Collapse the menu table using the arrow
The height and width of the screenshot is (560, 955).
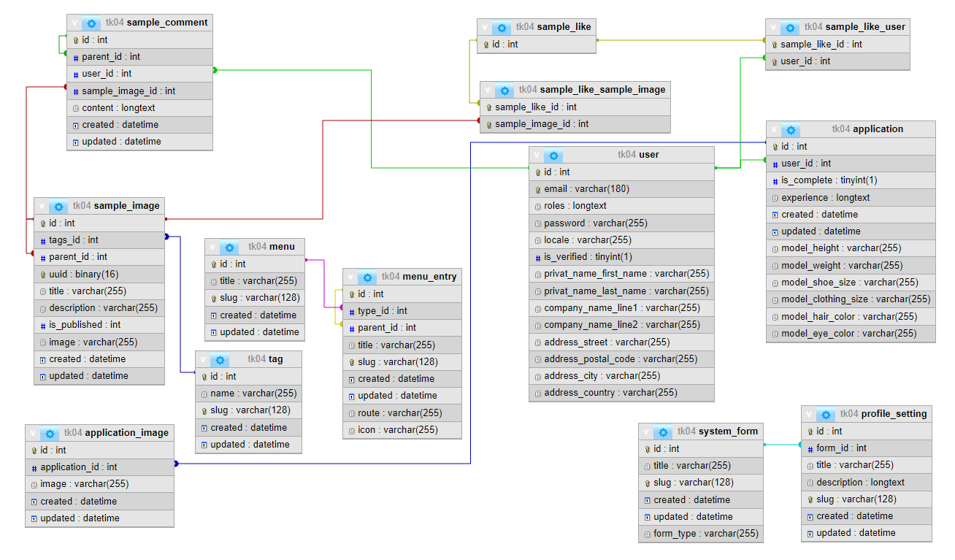coord(212,247)
